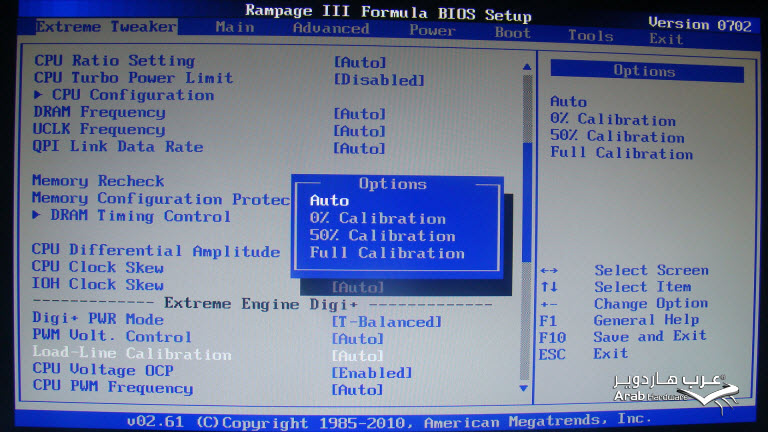The height and width of the screenshot is (432, 768).
Task: Select the Digi+ PWR Mode label
Action: 98,318
